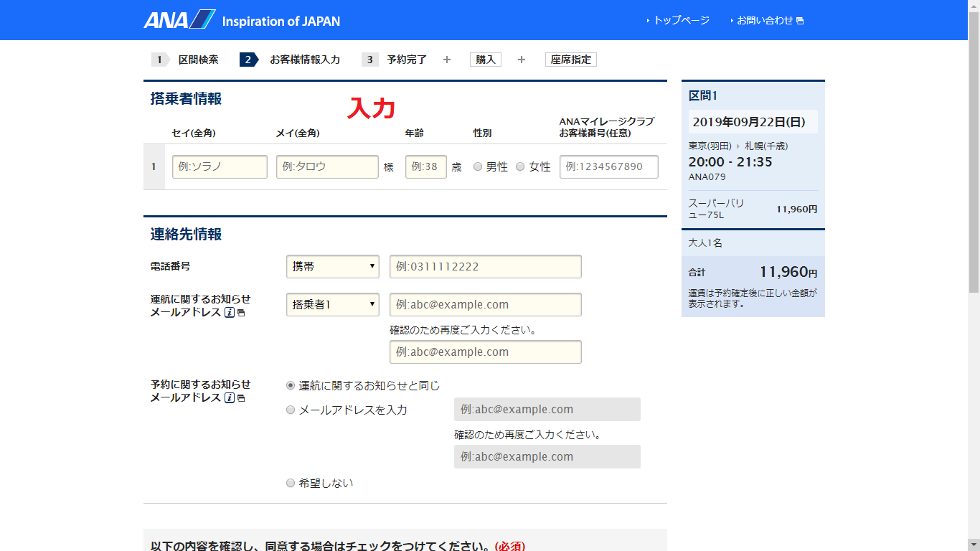Click new-window icon beside 予約に関するお知らせ メールアドレス

pyautogui.click(x=241, y=399)
